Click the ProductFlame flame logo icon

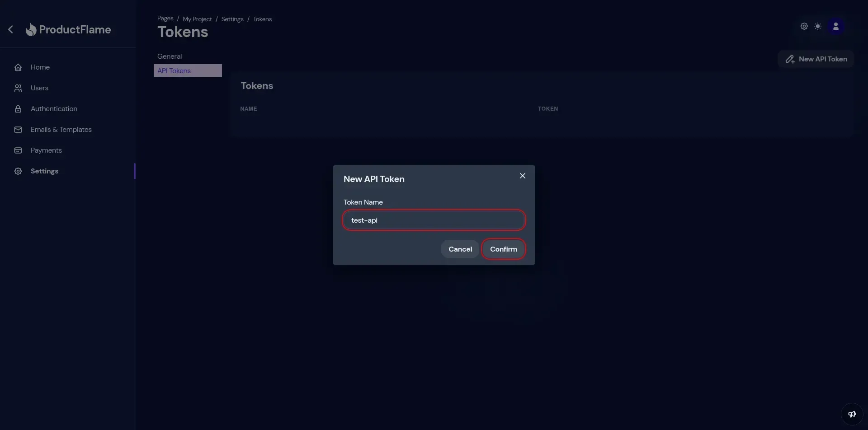[31, 30]
